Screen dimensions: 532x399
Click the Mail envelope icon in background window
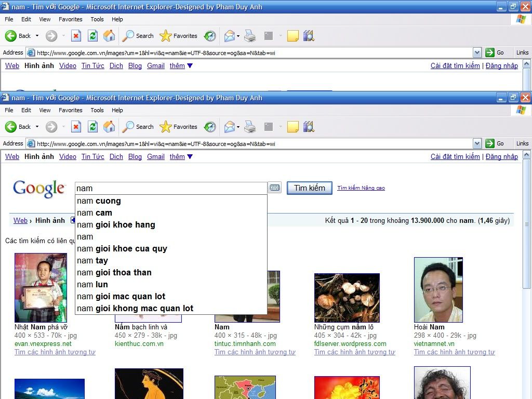[229, 36]
